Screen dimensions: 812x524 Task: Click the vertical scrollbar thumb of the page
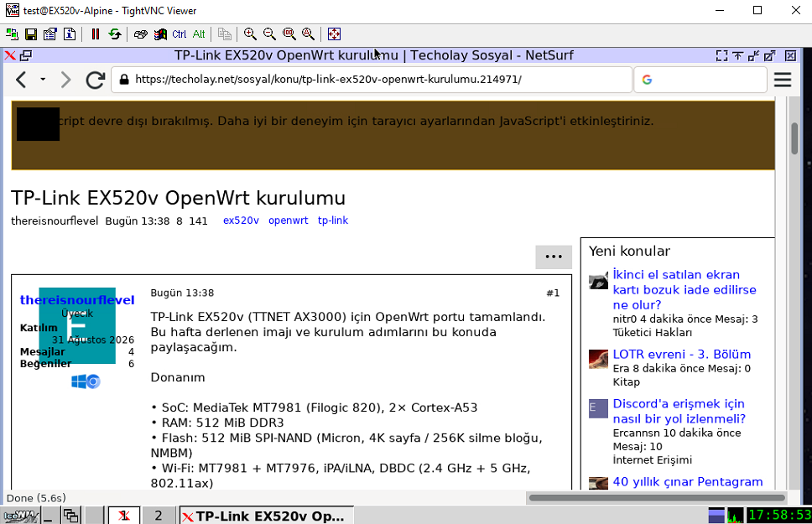(x=794, y=137)
